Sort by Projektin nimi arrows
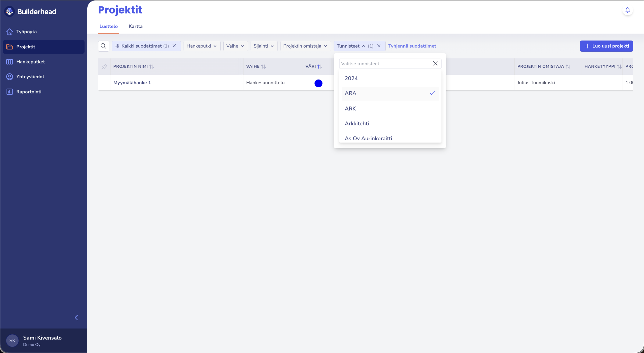 [152, 66]
